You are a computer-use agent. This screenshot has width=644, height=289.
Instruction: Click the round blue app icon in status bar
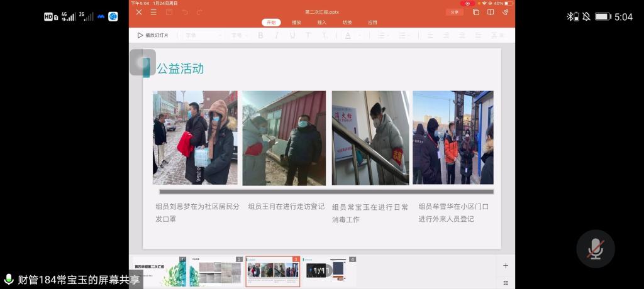tap(113, 16)
